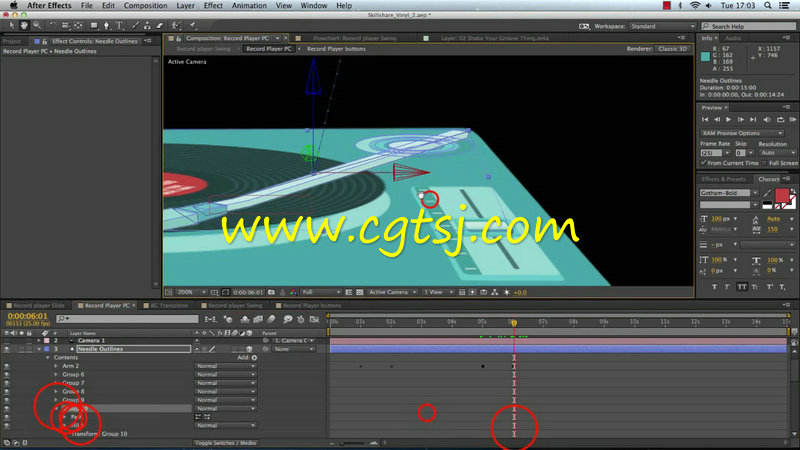Open the Effect menu

click(213, 6)
